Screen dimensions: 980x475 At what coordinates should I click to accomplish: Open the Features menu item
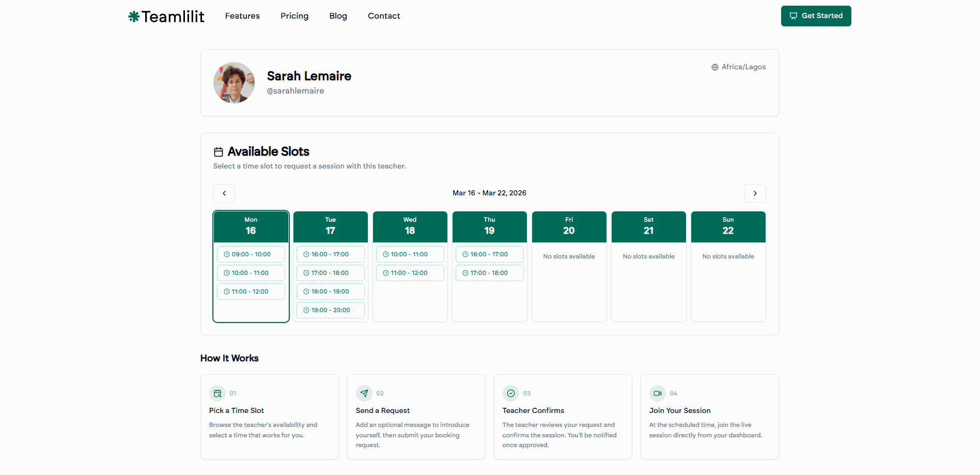tap(242, 16)
